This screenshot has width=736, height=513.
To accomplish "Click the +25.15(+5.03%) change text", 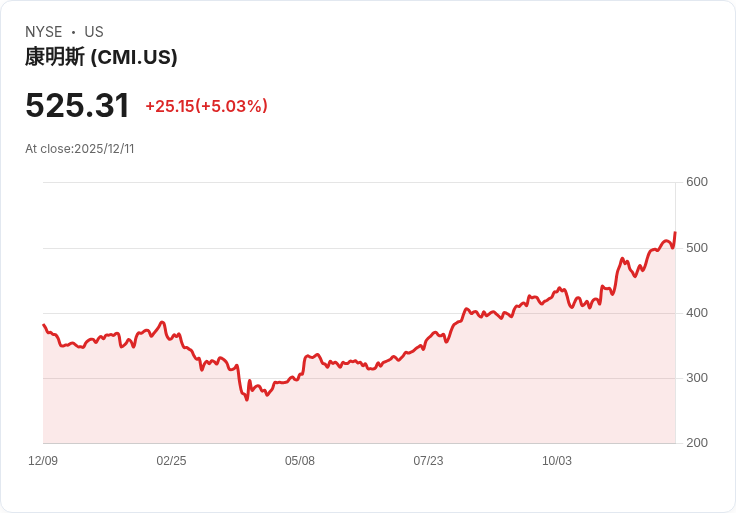I will click(207, 106).
